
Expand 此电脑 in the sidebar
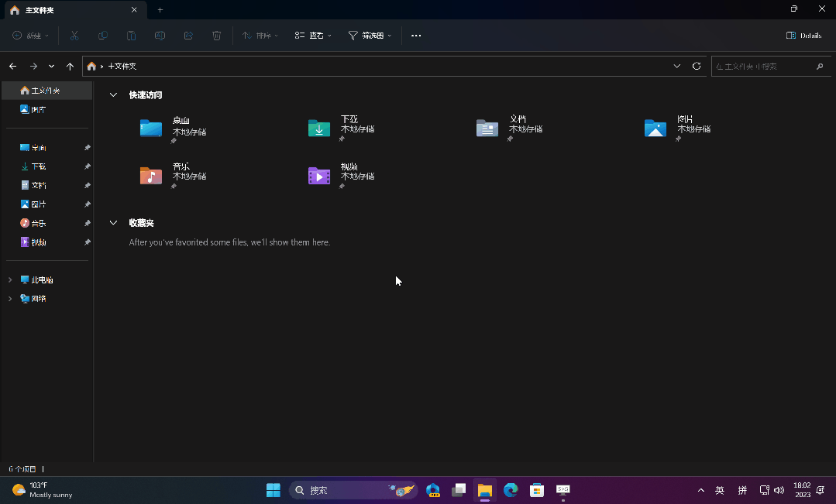[x=10, y=279]
